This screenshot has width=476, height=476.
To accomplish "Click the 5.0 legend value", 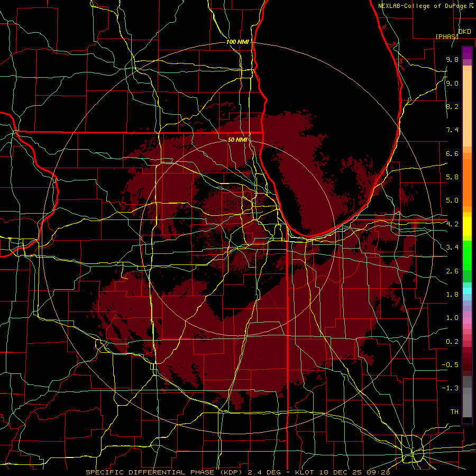I will click(452, 200).
